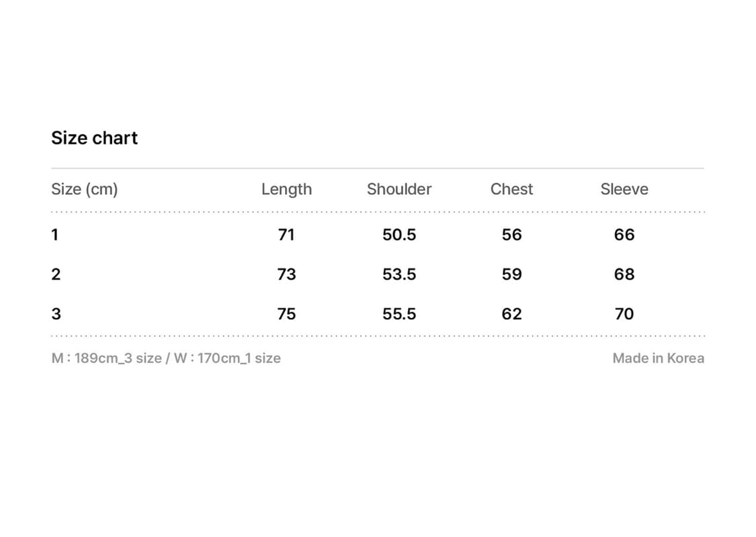The height and width of the screenshot is (537, 756).
Task: Click the 75 length measurement
Action: (x=286, y=314)
